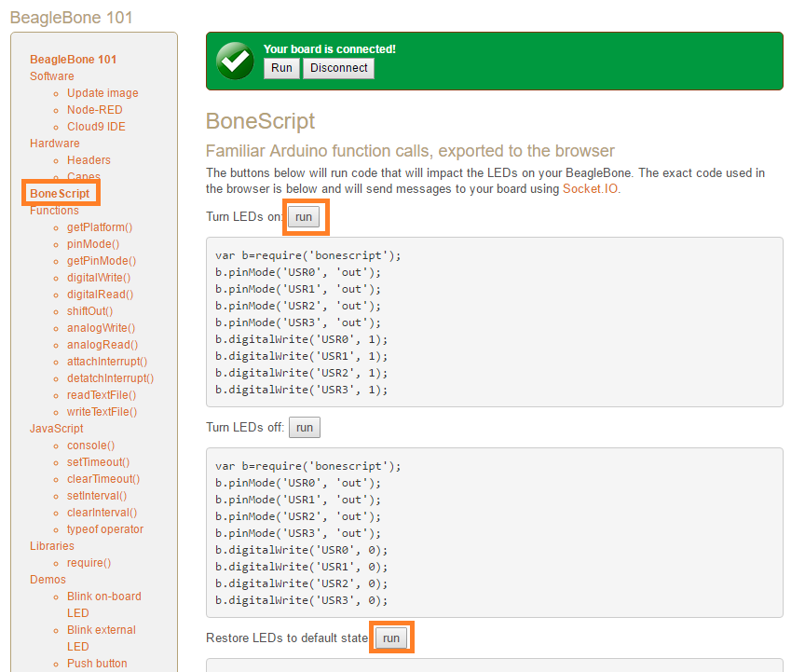Disconnect the board
The height and width of the screenshot is (672, 805).
[338, 68]
